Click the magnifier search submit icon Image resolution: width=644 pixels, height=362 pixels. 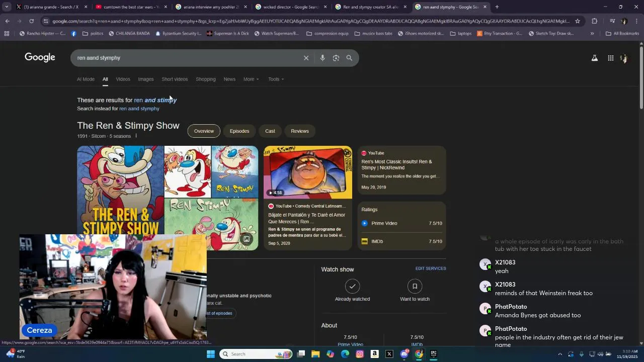tap(349, 58)
